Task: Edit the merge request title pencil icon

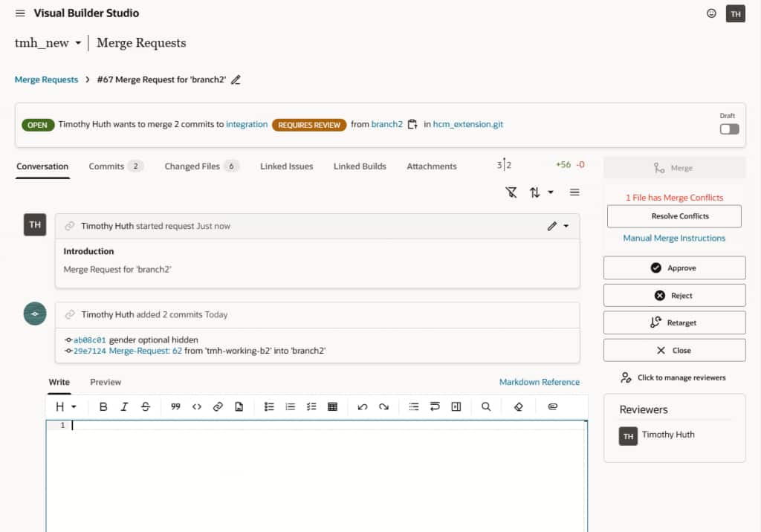Action: pyautogui.click(x=236, y=80)
